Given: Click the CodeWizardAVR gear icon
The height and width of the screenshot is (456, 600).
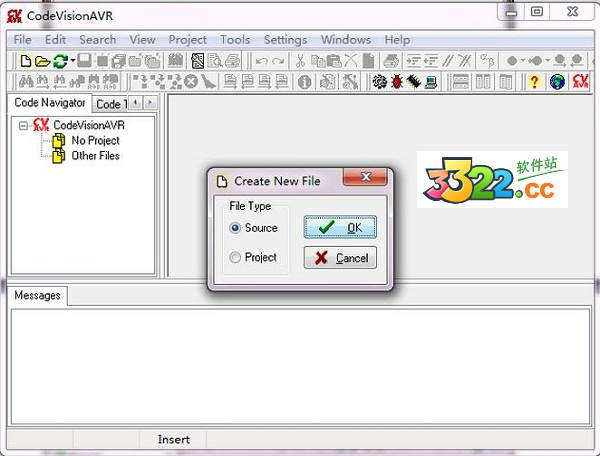Looking at the screenshot, I should tap(379, 81).
